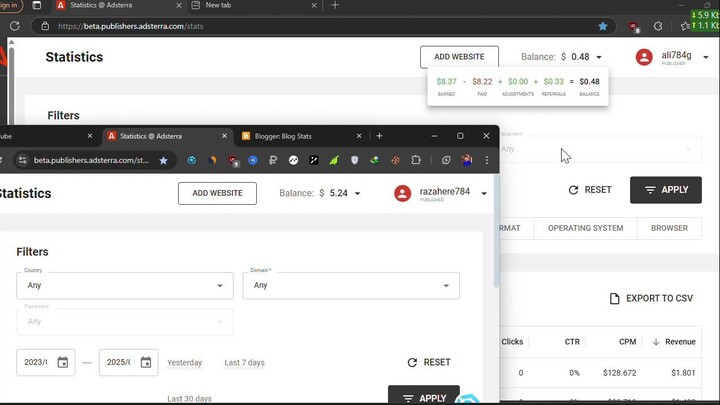Click the $8.37 earned amount
The height and width of the screenshot is (405, 720).
(446, 81)
